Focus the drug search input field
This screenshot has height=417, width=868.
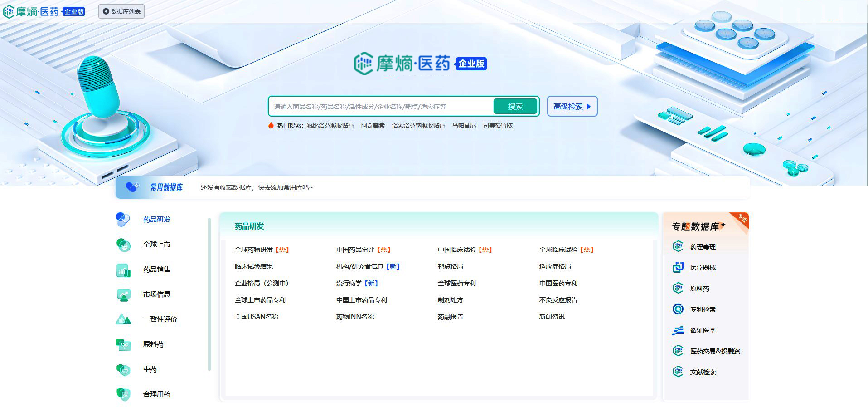click(383, 106)
